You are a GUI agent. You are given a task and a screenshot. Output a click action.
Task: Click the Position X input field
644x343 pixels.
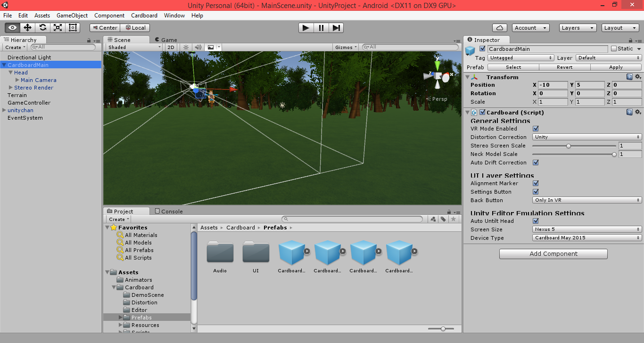coord(553,85)
